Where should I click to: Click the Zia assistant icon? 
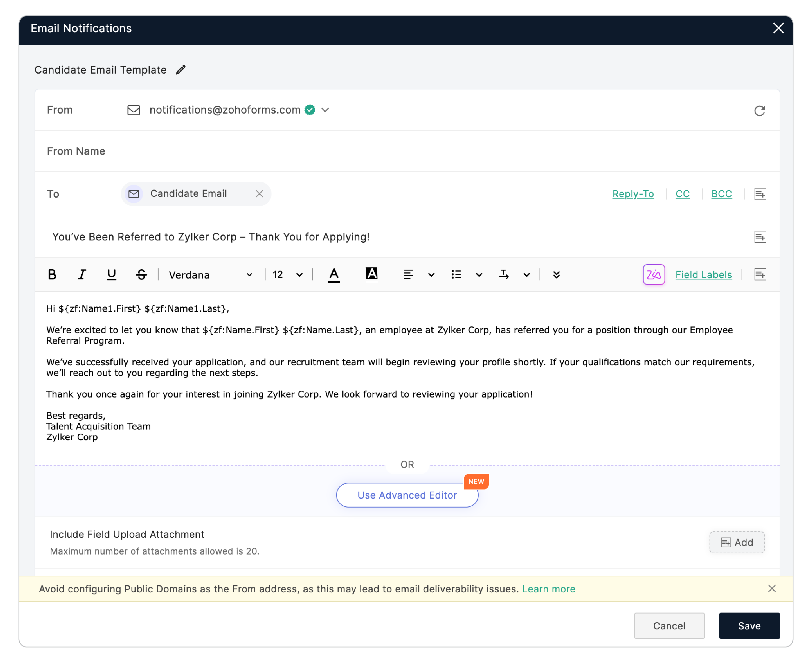coord(654,274)
